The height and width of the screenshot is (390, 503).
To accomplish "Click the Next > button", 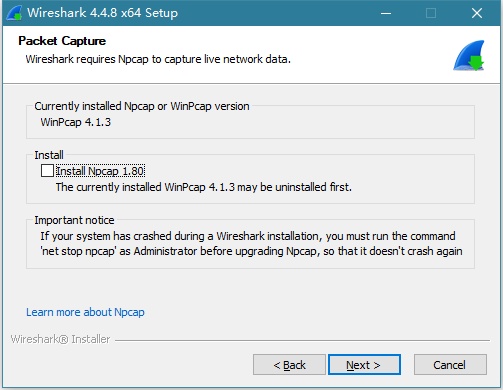I will pos(364,365).
